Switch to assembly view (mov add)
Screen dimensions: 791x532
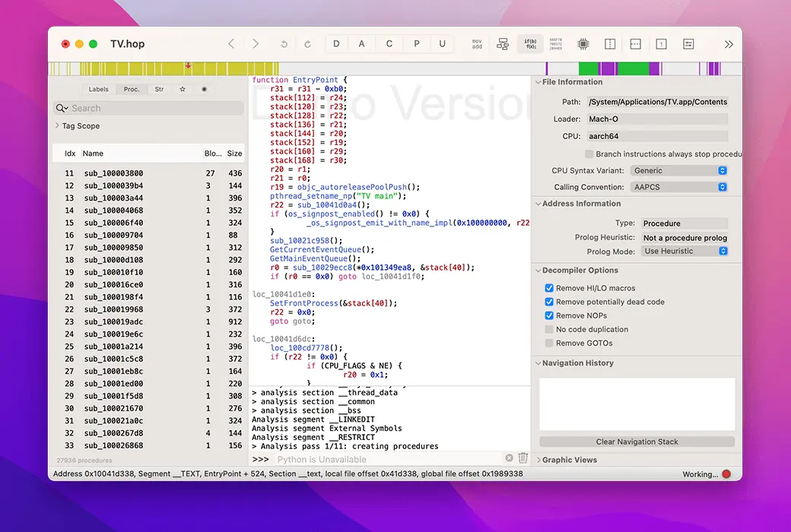coord(477,44)
